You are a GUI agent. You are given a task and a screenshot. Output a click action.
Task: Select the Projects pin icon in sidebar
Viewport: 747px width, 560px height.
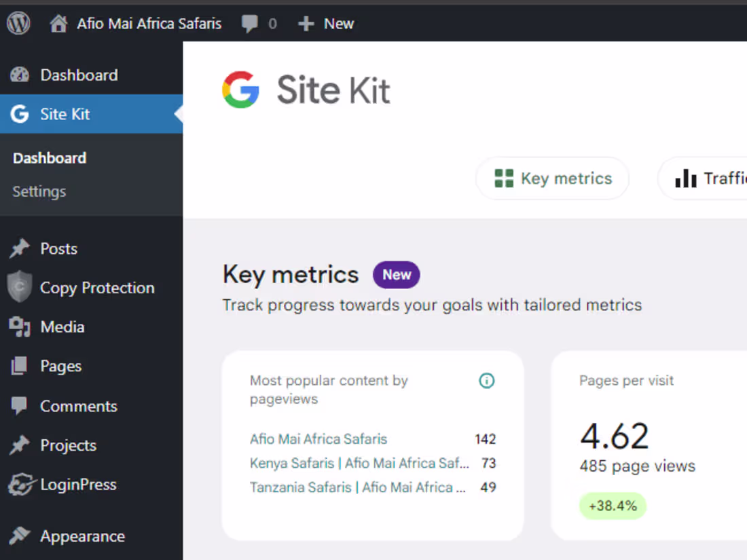pos(21,445)
